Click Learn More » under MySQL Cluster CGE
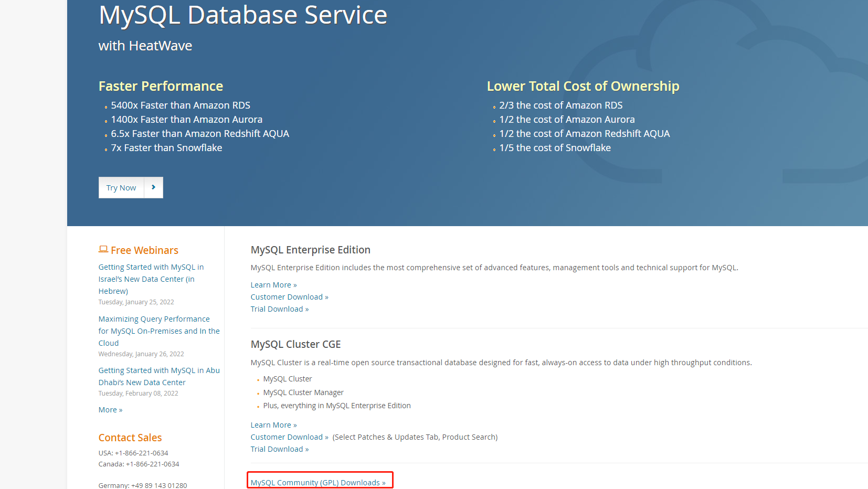 pyautogui.click(x=273, y=425)
